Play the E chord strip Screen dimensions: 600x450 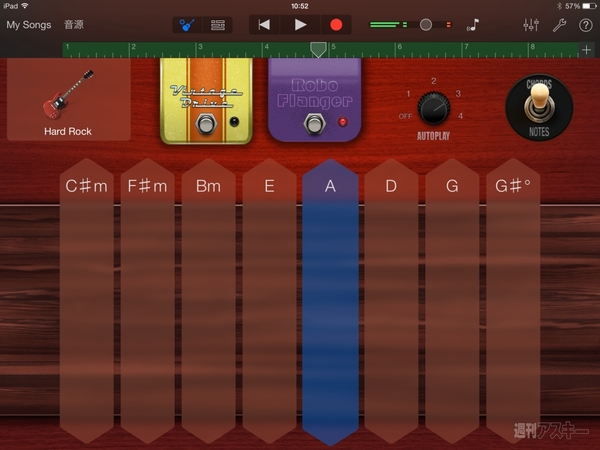269,300
